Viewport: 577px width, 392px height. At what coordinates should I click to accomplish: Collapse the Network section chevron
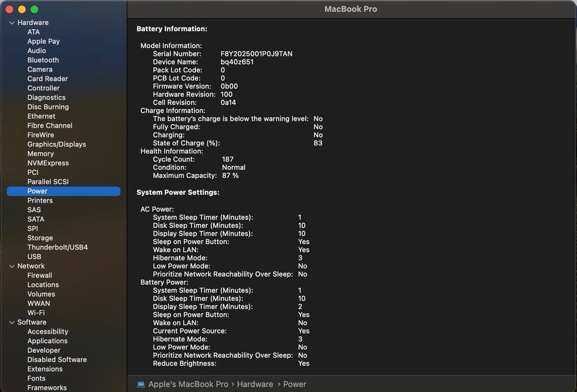[12, 266]
